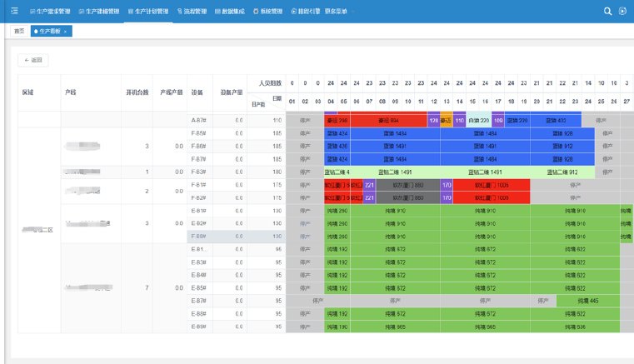Switch to the 首页 tab
Screen dimensions: 634x364
pos(19,31)
